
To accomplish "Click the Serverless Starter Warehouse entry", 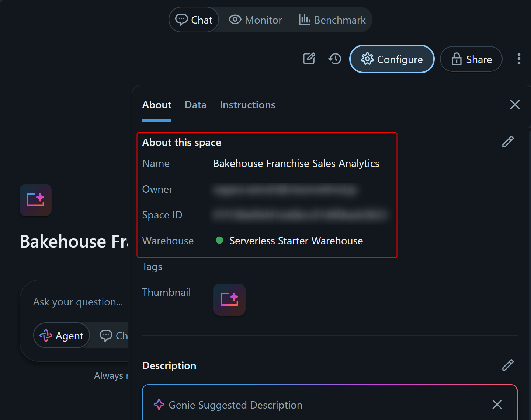I will [296, 241].
